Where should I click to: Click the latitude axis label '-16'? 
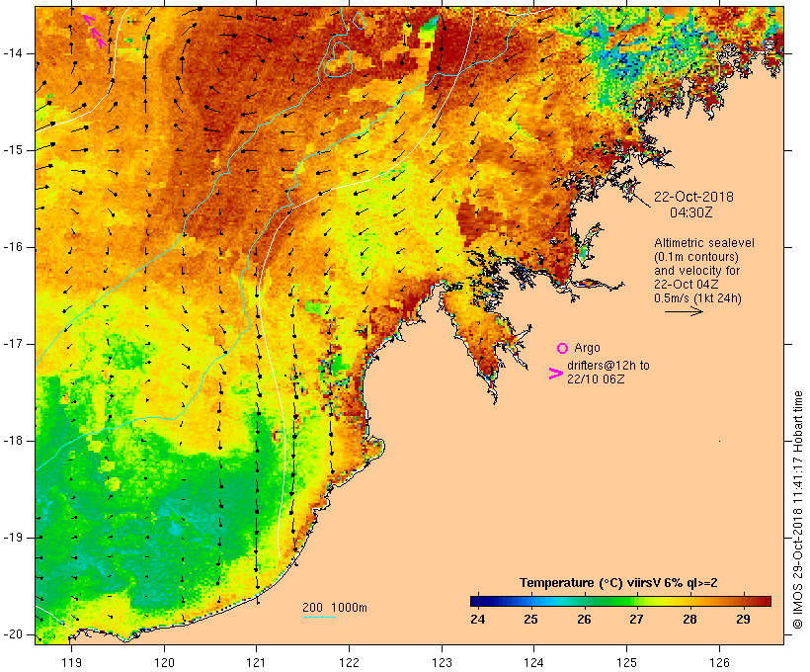point(13,247)
